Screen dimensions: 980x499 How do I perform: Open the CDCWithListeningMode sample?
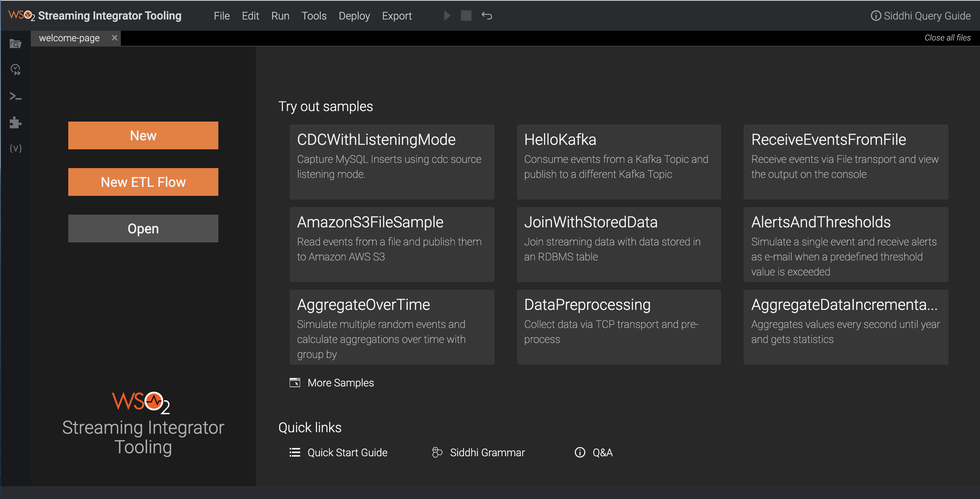point(392,162)
